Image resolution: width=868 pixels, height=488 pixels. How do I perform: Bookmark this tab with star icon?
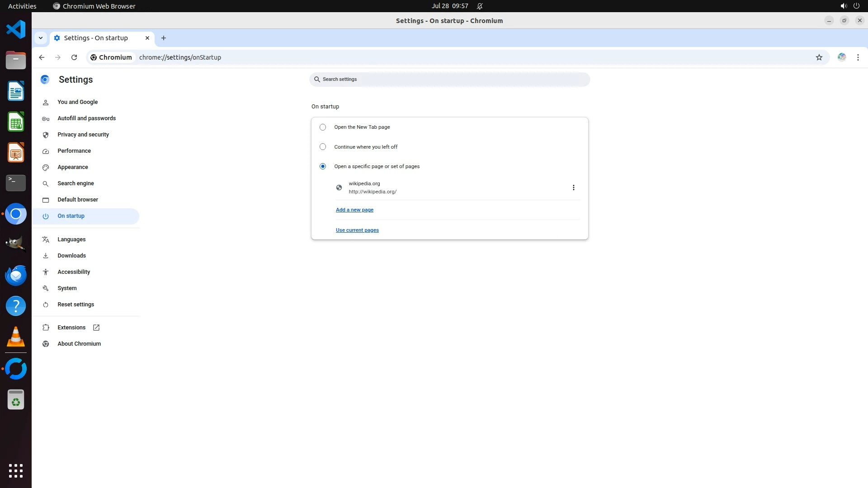click(x=819, y=57)
